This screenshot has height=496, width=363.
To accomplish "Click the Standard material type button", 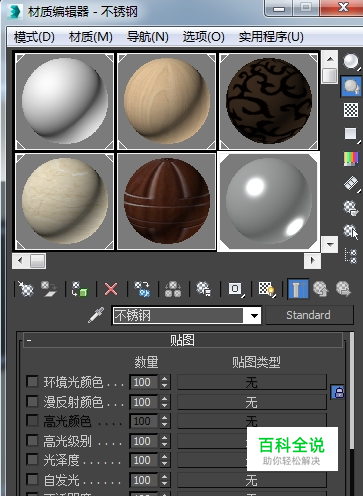I will tap(309, 315).
